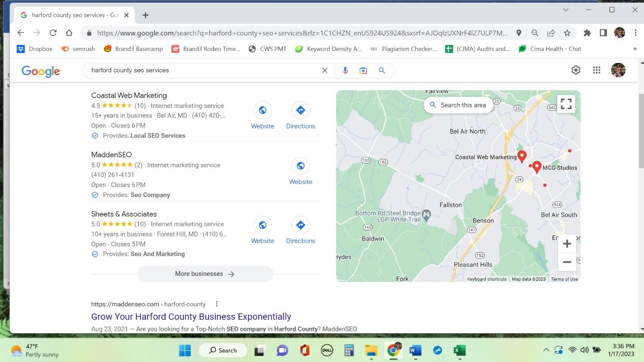Open the semrush bookmark
This screenshot has height=362, width=644.
coord(78,49)
